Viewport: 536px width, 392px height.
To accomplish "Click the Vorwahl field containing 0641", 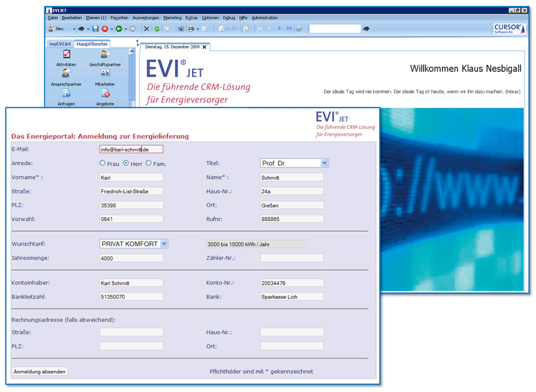I will pos(131,219).
